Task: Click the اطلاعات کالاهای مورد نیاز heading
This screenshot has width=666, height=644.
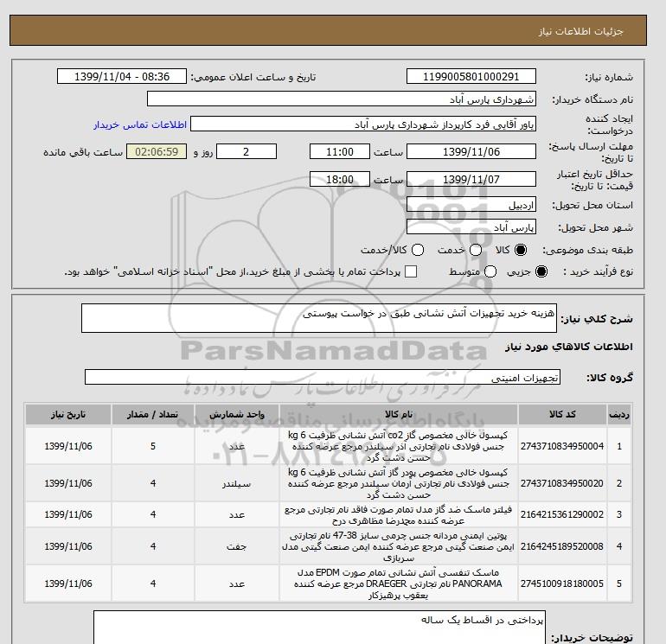Action: (x=569, y=347)
